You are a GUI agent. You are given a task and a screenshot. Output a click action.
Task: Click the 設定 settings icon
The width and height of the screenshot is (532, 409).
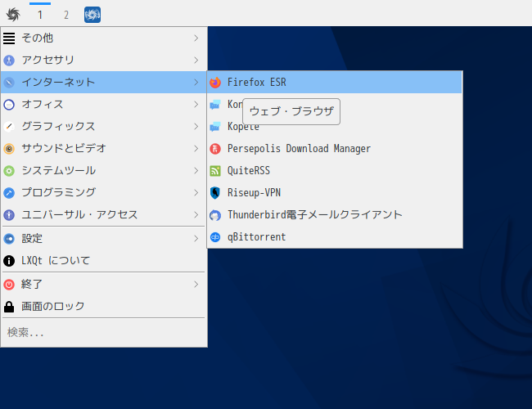pyautogui.click(x=9, y=239)
